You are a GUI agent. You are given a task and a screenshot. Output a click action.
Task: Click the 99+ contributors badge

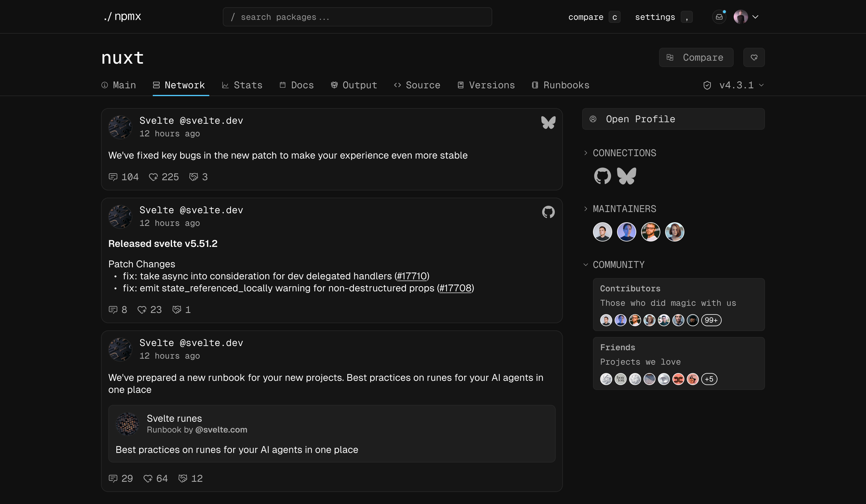[711, 320]
